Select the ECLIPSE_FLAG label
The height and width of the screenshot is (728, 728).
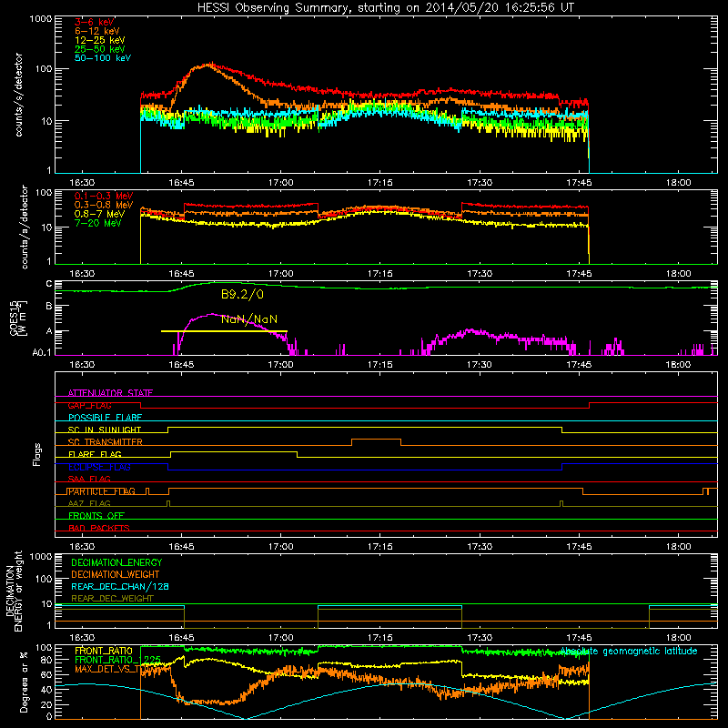point(99,467)
